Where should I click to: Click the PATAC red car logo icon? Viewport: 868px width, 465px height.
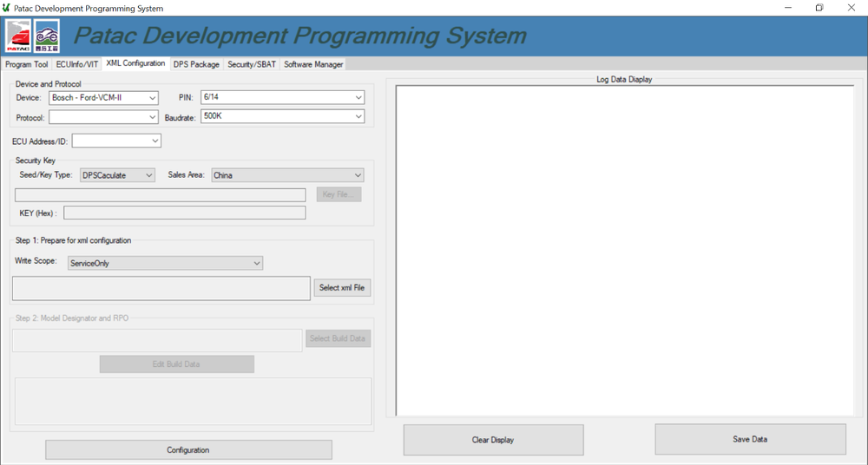pyautogui.click(x=19, y=36)
